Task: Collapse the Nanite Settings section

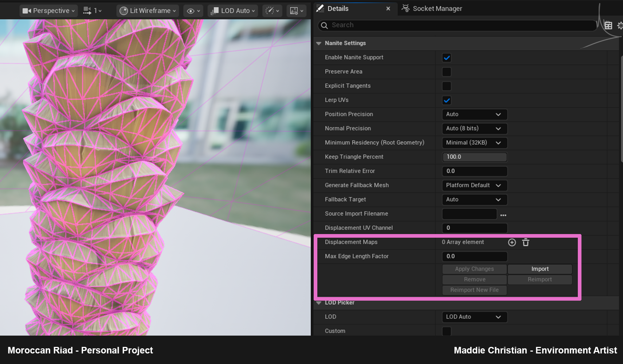Action: coord(319,43)
